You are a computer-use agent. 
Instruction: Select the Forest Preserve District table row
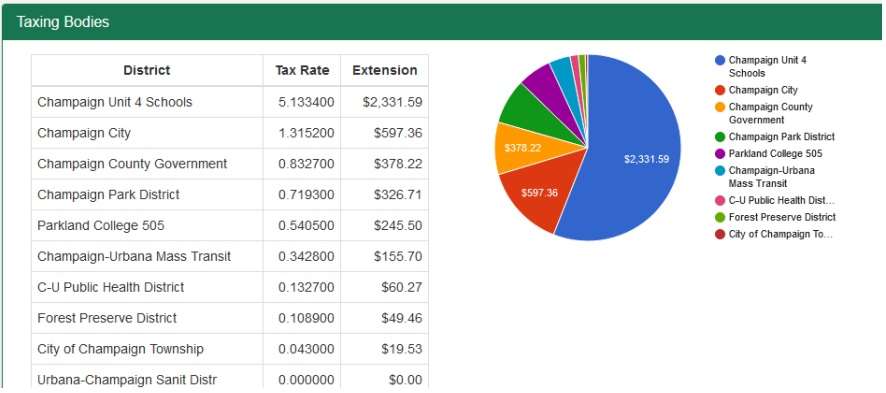230,318
